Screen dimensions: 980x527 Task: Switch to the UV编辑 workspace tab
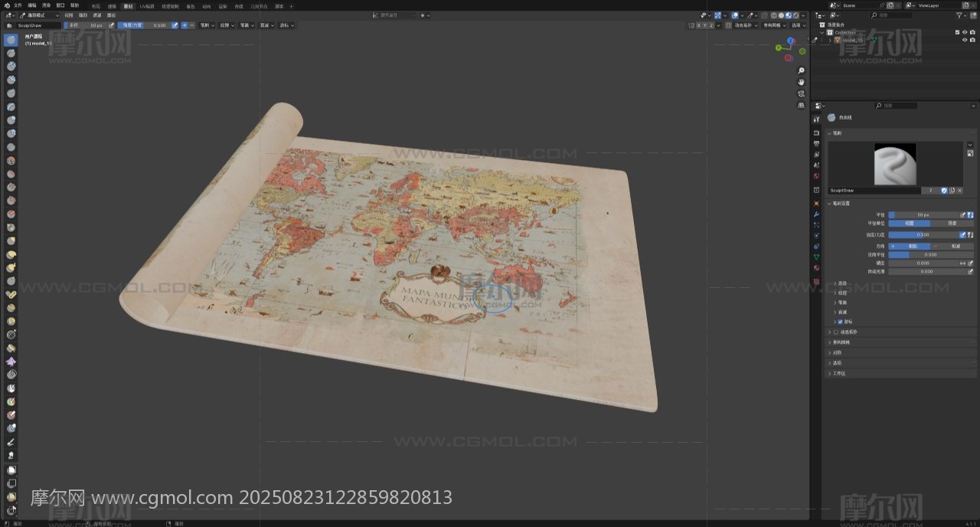click(146, 6)
